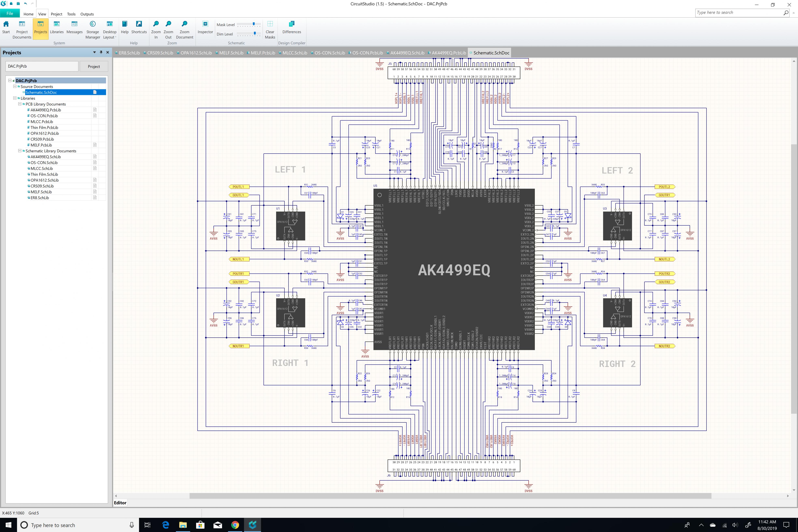The width and height of the screenshot is (798, 532).
Task: Open the ER8.SchLib document tab
Action: click(128, 53)
